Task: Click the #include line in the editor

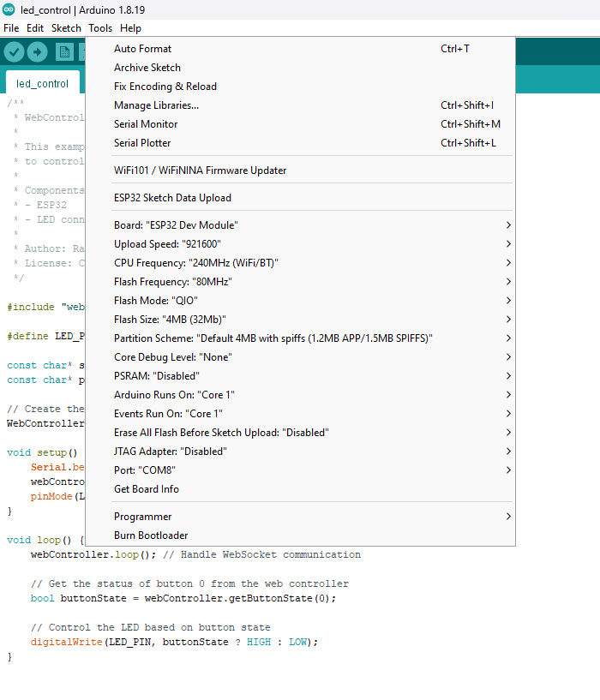Action: 45,307
